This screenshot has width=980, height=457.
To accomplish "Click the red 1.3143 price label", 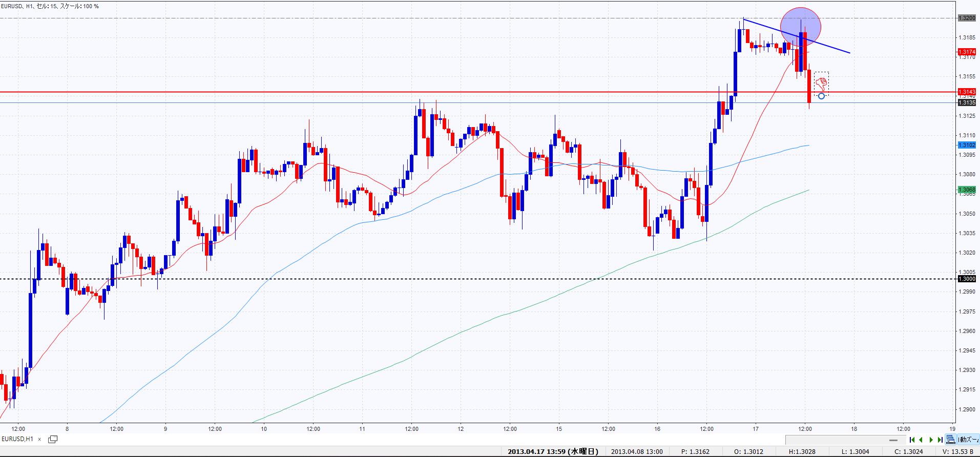I will click(966, 92).
